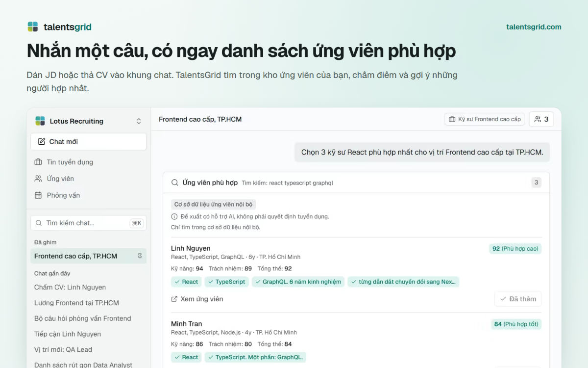This screenshot has width=588, height=368.
Task: Open the talentsgrid.com link
Action: pos(534,27)
